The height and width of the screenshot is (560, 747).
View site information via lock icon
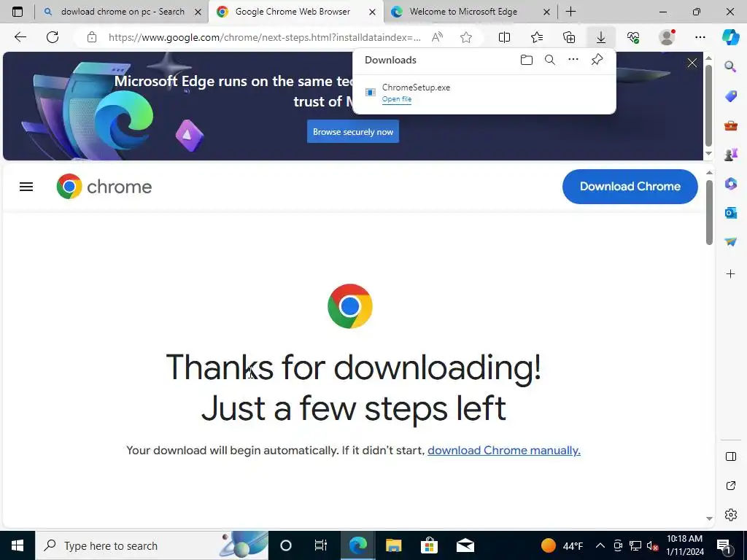click(92, 37)
